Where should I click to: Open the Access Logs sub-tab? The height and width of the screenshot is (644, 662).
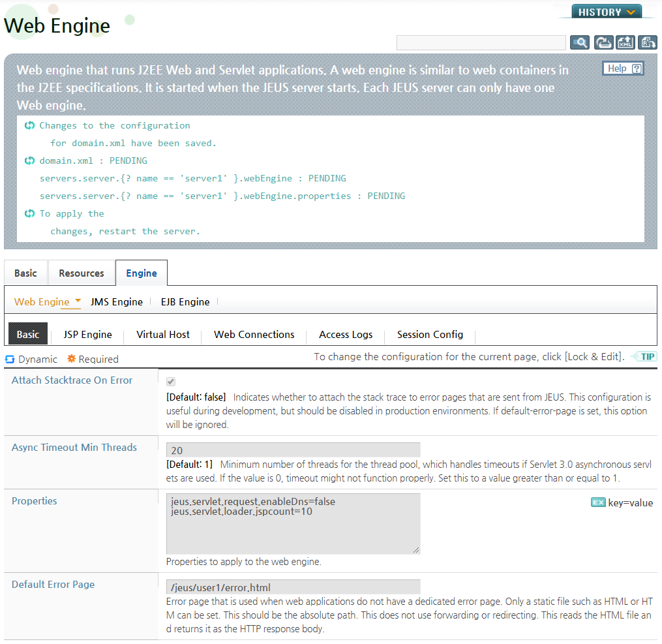(346, 335)
